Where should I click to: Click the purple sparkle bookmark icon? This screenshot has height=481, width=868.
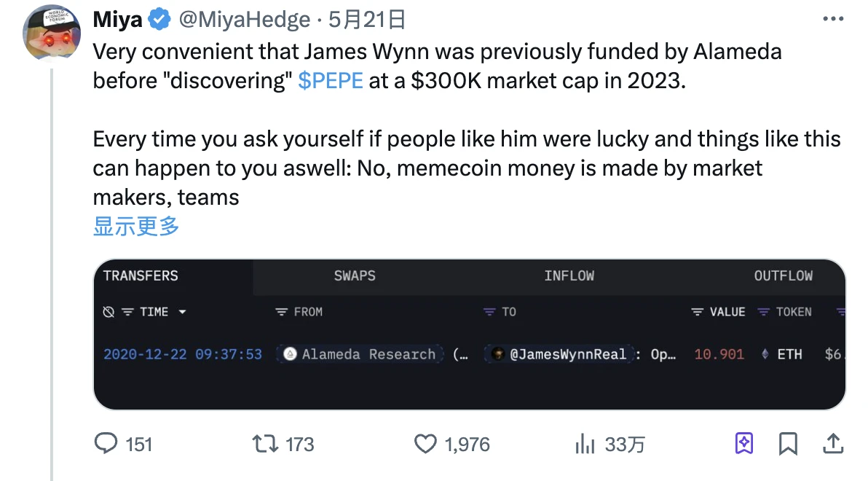click(744, 443)
